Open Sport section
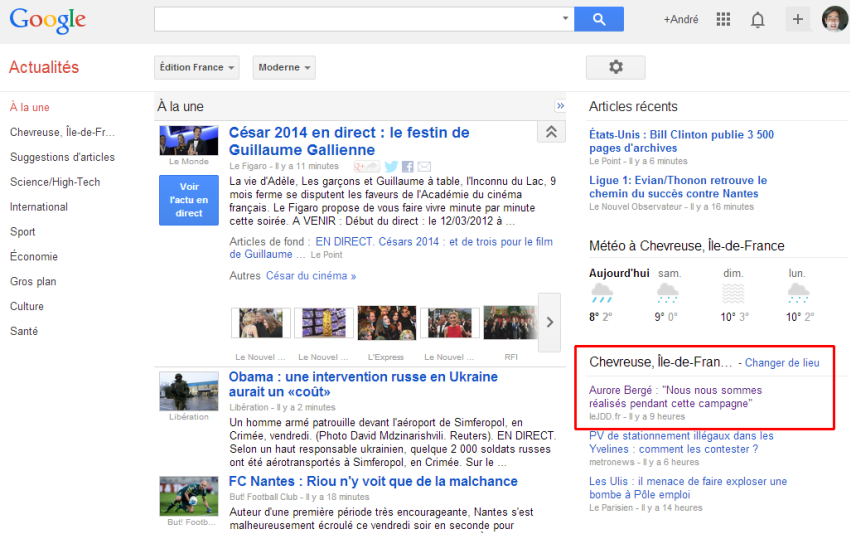 [x=22, y=232]
